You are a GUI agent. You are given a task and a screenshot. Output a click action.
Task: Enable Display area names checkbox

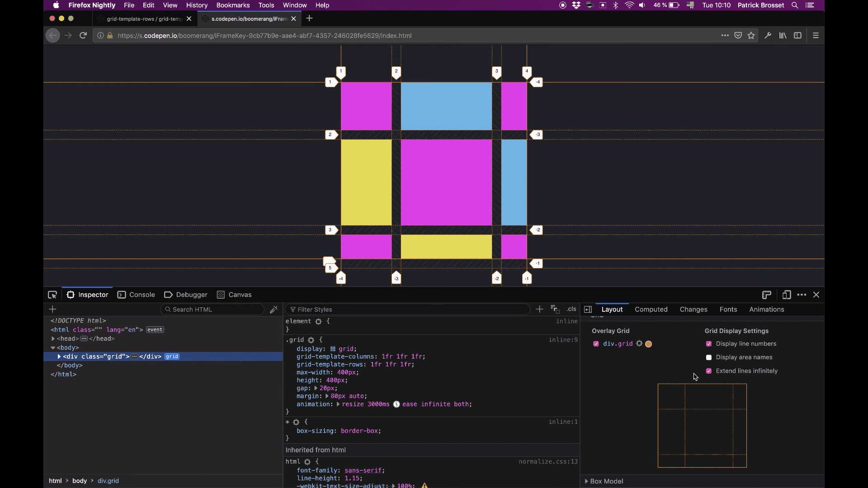(x=709, y=357)
